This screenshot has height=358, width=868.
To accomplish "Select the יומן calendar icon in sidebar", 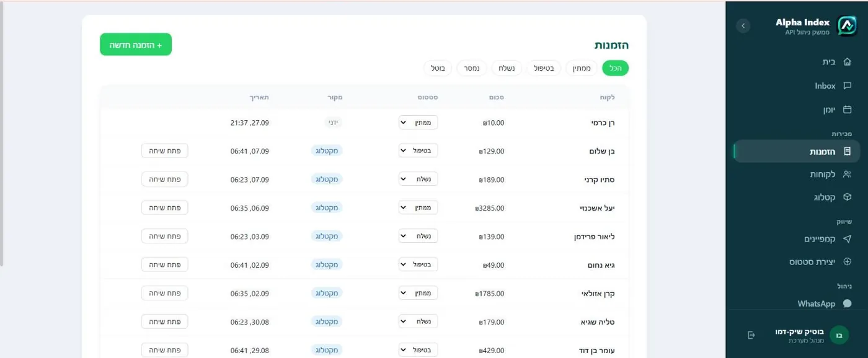I will pyautogui.click(x=847, y=110).
